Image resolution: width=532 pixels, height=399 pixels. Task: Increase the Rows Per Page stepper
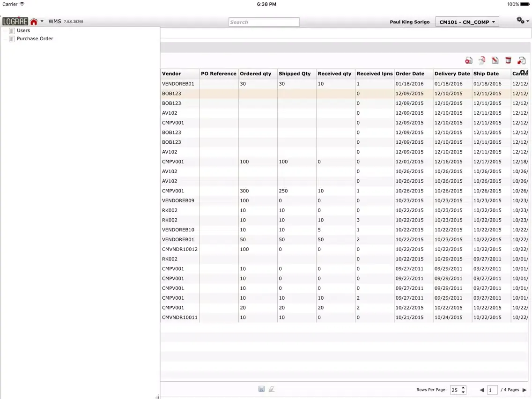tap(463, 387)
